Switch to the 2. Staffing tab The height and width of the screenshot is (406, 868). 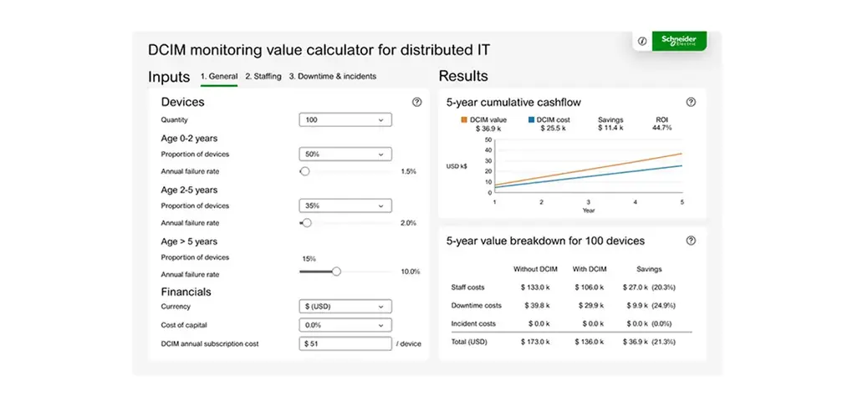pos(263,76)
